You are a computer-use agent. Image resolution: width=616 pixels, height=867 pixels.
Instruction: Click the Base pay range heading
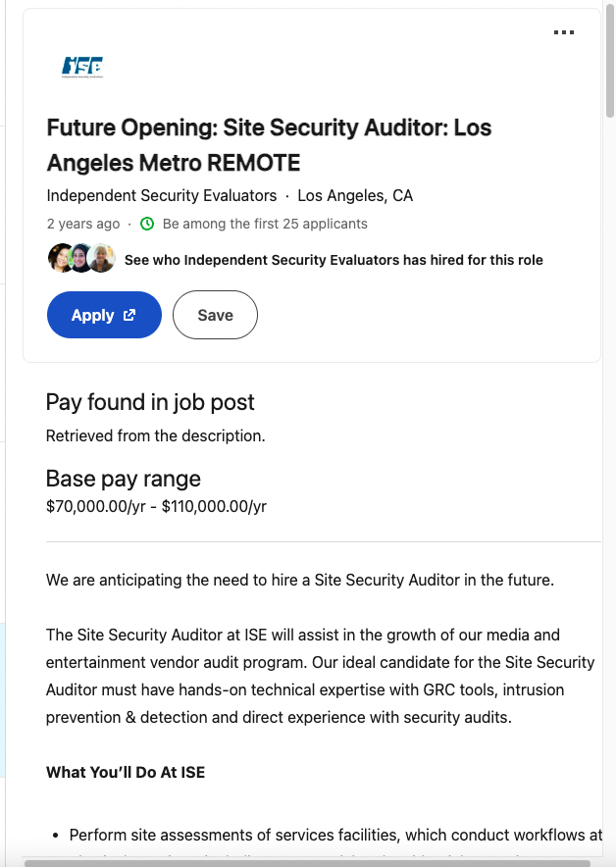123,479
